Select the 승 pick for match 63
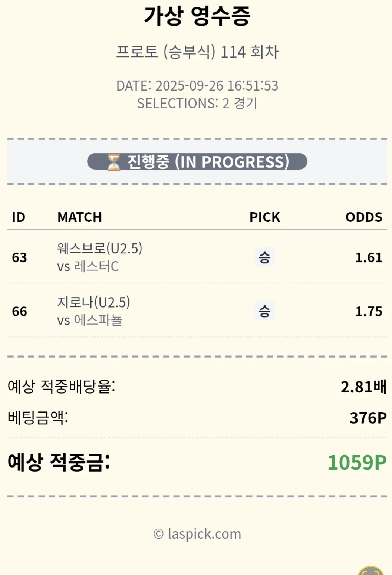The width and height of the screenshot is (392, 575). pyautogui.click(x=264, y=257)
